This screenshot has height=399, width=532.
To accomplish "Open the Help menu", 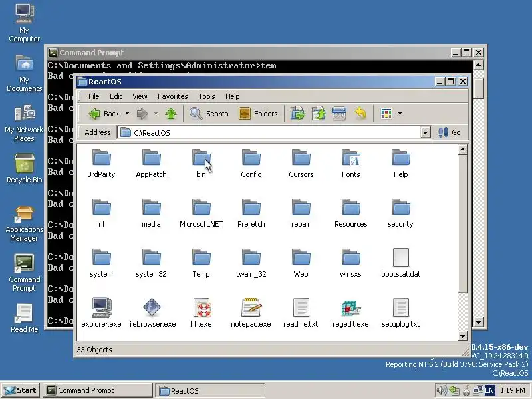I will [232, 96].
